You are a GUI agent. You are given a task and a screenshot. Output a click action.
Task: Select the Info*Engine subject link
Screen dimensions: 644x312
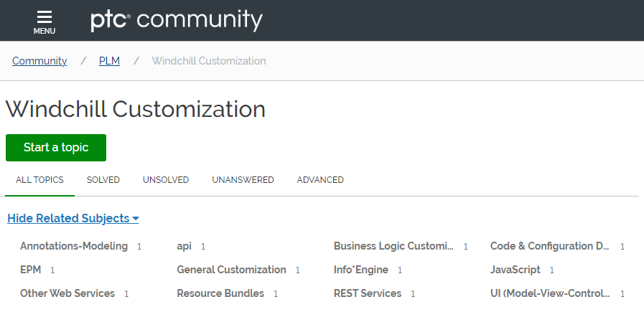point(360,270)
